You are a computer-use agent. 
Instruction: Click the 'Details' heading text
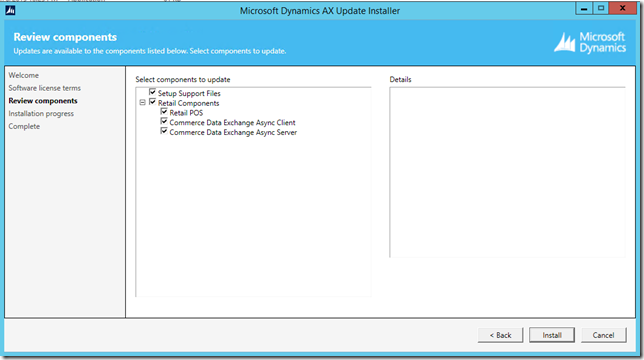click(400, 80)
